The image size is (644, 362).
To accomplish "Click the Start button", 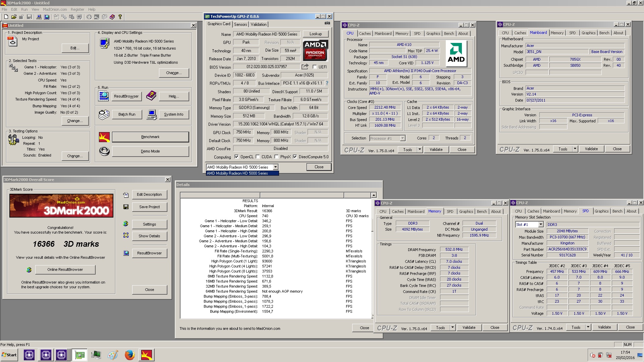I will (9, 355).
